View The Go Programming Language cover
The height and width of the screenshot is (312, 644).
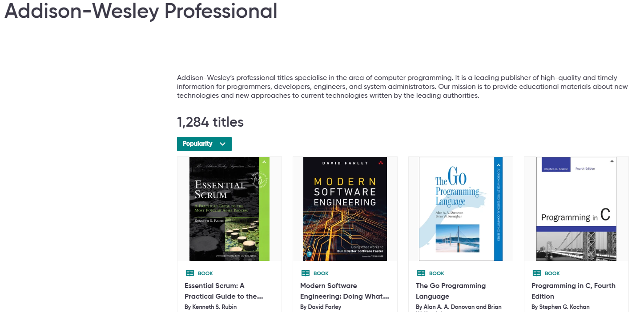click(x=460, y=208)
